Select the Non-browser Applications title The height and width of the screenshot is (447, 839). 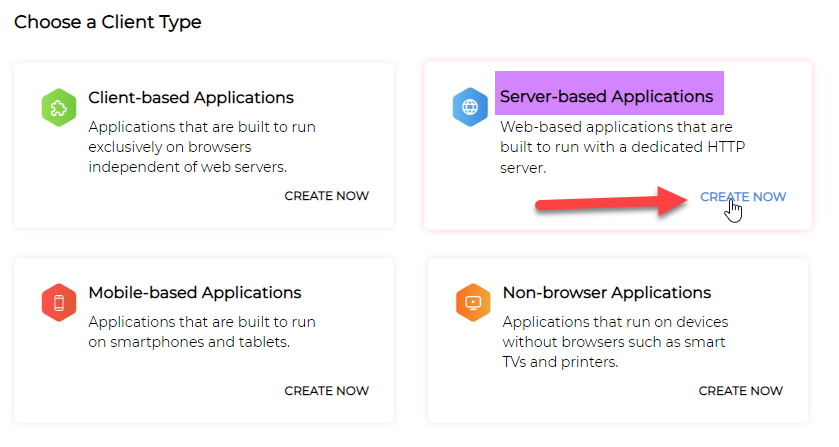click(607, 292)
